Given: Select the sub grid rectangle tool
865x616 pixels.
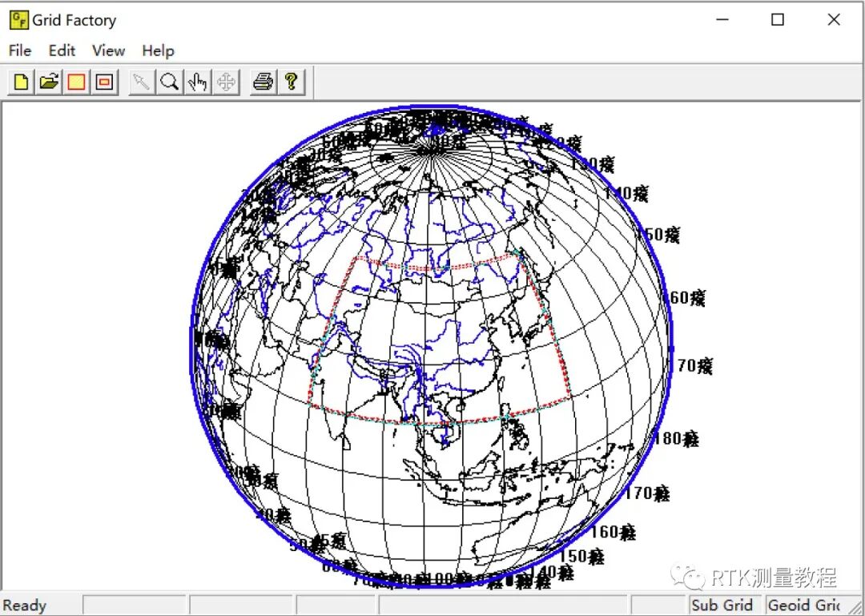Looking at the screenshot, I should pyautogui.click(x=104, y=83).
